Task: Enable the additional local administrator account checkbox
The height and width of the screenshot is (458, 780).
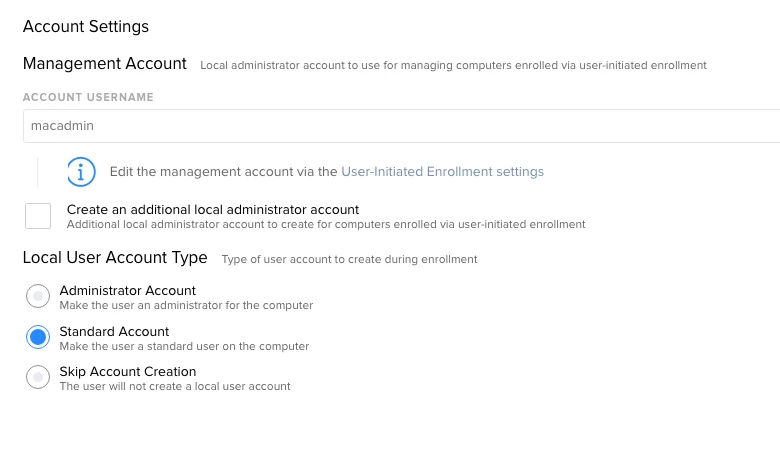Action: [38, 216]
